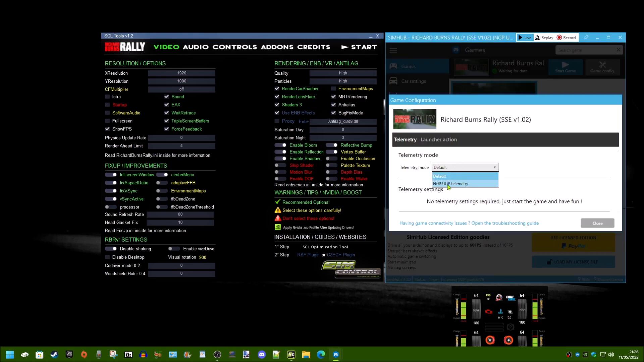Click the Nvidia profile apply icon

click(x=278, y=227)
